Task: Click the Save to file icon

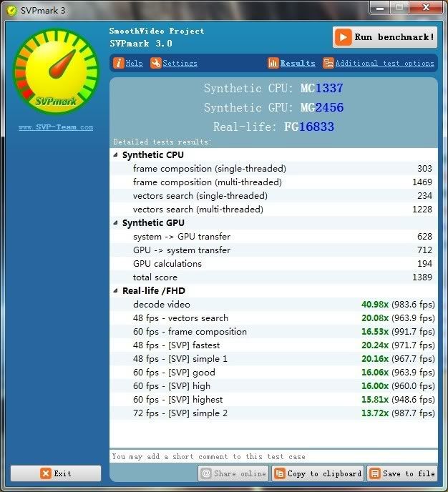Action: tap(374, 473)
